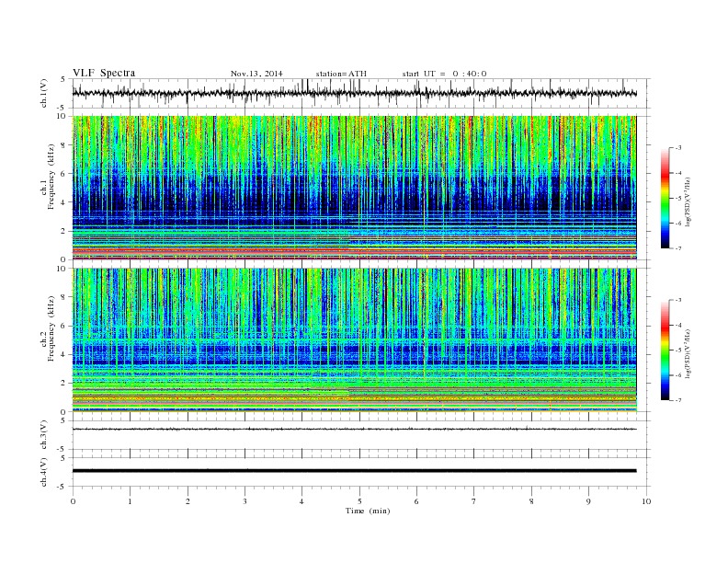Click the time axis tick label "2"

point(188,501)
